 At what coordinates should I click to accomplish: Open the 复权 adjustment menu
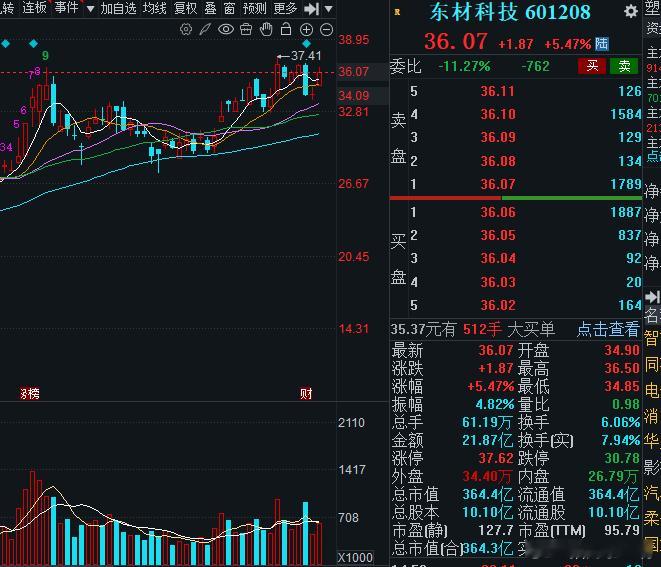point(185,8)
